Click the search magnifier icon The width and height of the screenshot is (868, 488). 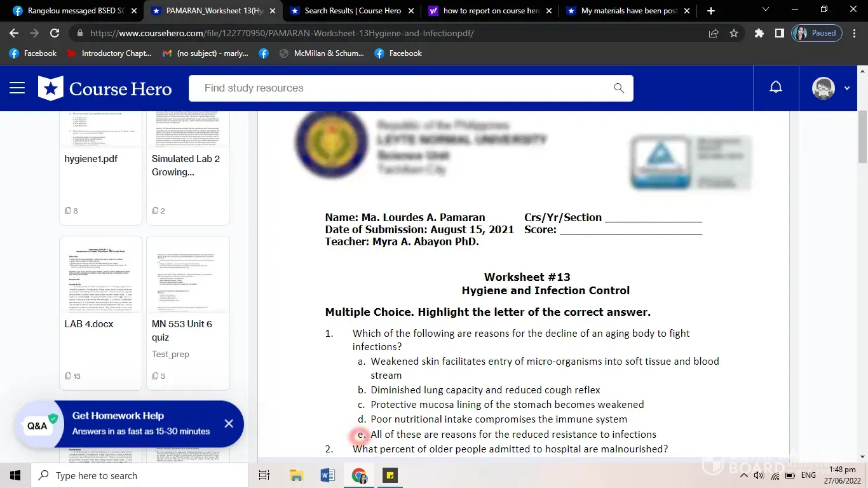coord(618,88)
